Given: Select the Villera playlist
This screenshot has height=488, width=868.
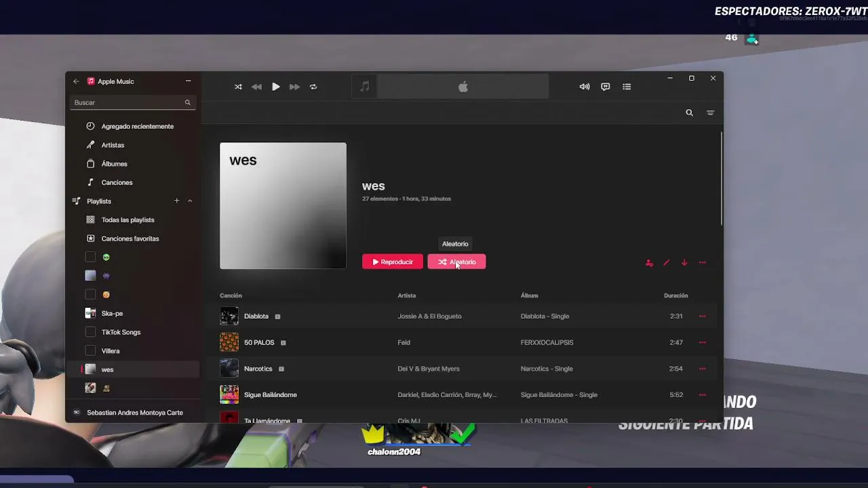Looking at the screenshot, I should click(111, 351).
